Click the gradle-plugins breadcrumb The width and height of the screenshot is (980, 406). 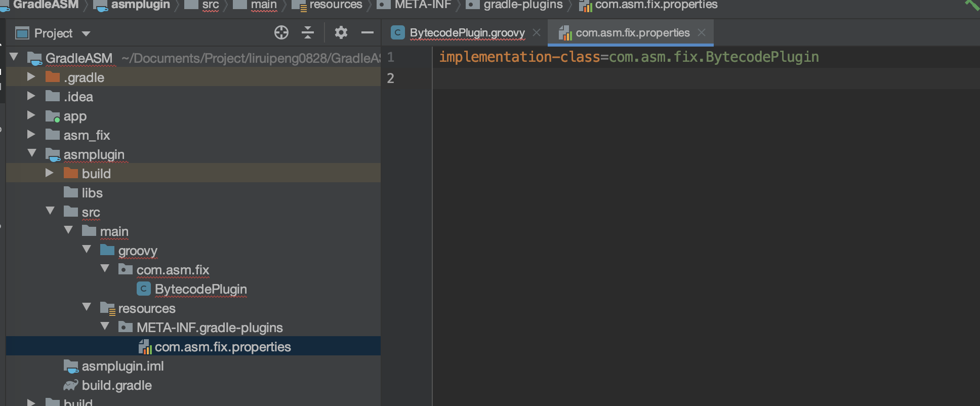click(523, 5)
